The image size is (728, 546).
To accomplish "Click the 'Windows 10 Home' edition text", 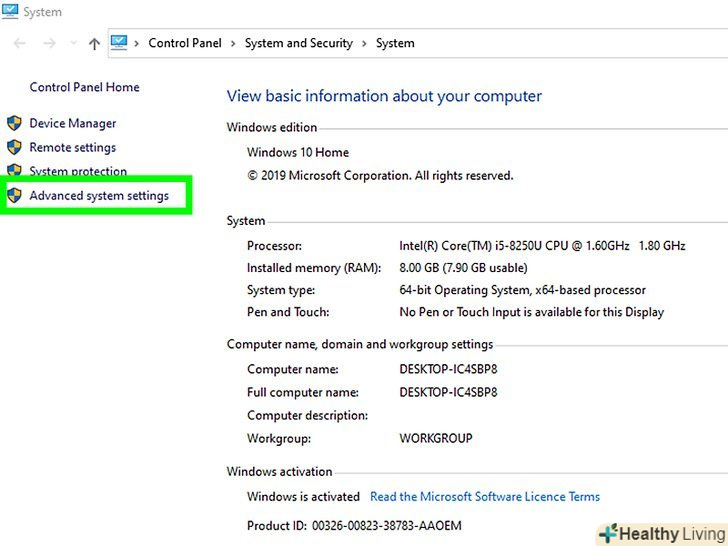I will (298, 152).
